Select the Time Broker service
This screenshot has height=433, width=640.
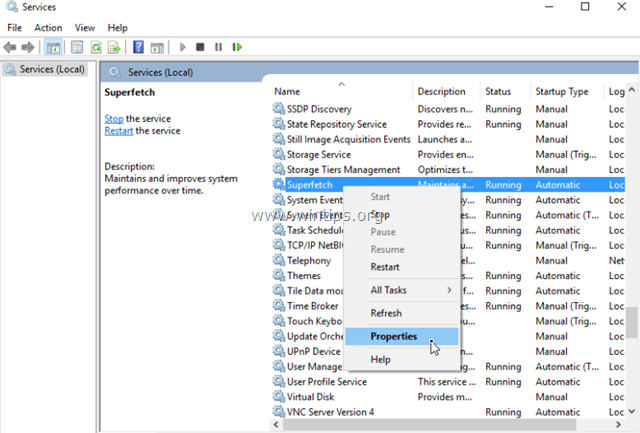tap(448, 306)
